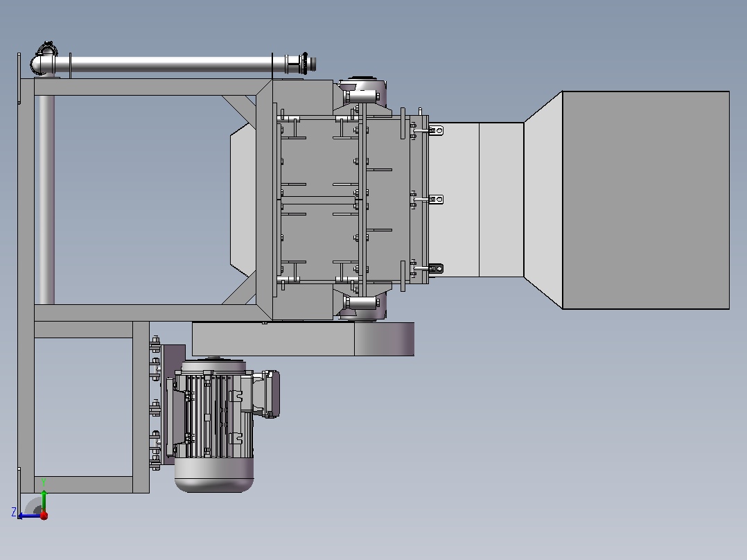This screenshot has width=747, height=560.
Task: Click the red X axis ball of the triad
Action: coord(44,516)
